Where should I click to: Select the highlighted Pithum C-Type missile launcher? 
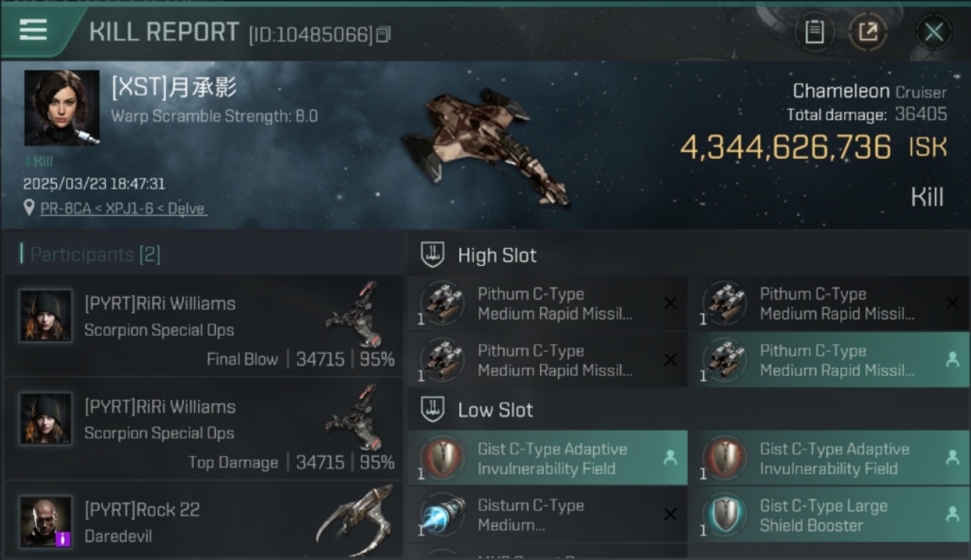[x=828, y=360]
